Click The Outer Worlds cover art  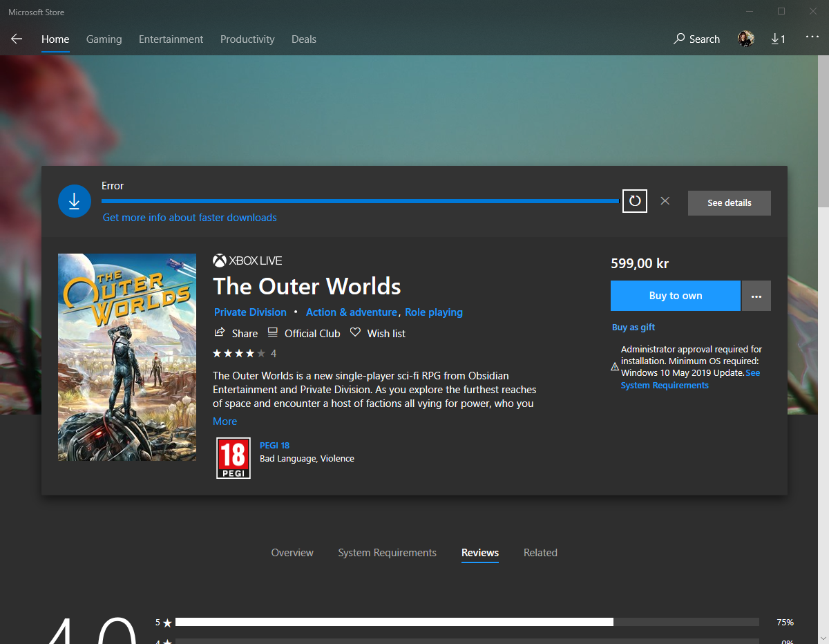127,357
